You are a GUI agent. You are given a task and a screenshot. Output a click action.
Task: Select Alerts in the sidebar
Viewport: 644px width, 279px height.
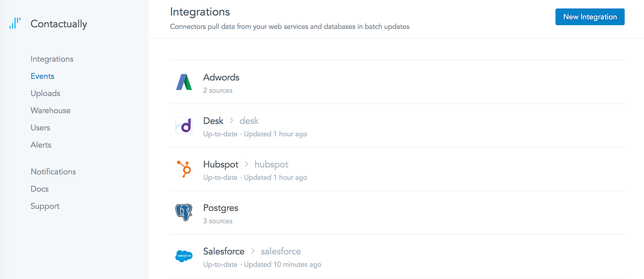[x=41, y=145]
